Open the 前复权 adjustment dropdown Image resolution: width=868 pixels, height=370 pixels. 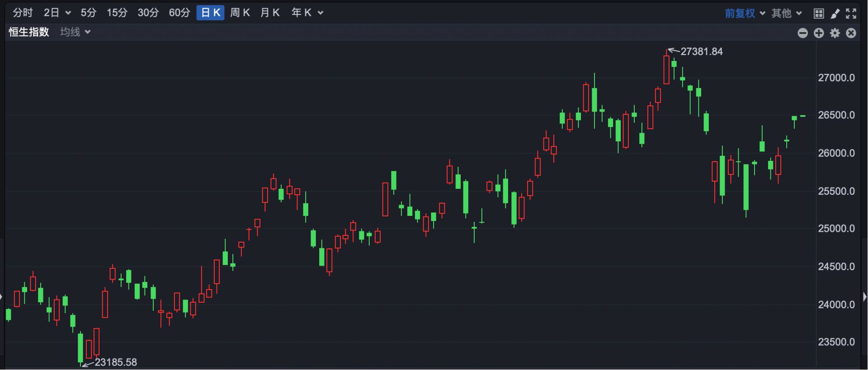tap(745, 14)
